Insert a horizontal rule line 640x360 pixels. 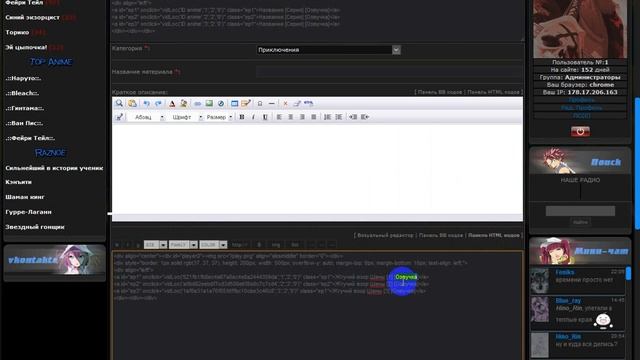[x=271, y=104]
